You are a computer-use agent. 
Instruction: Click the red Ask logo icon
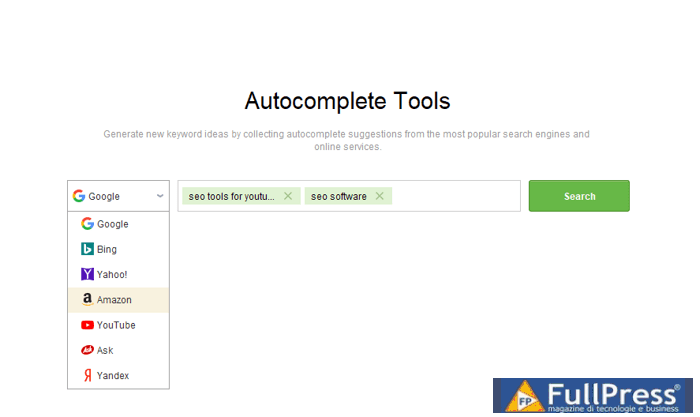point(88,350)
